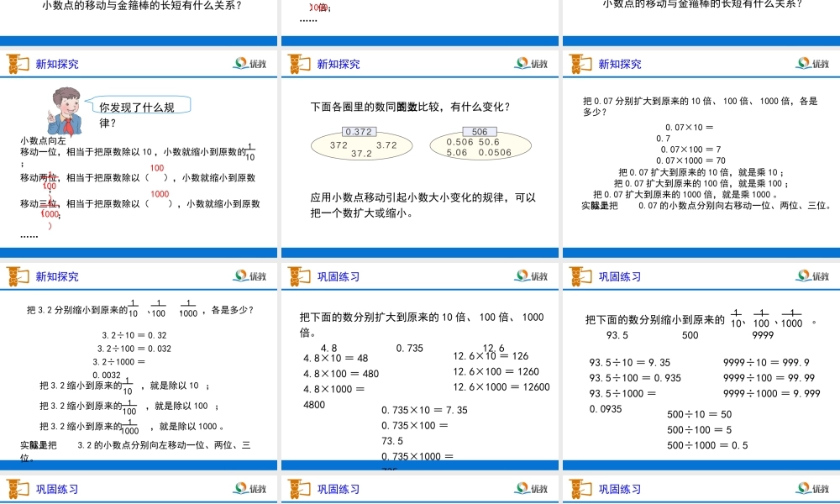Click the sentence '把3.2分别缩小到原来的'
This screenshot has width=840, height=504.
tap(77, 310)
